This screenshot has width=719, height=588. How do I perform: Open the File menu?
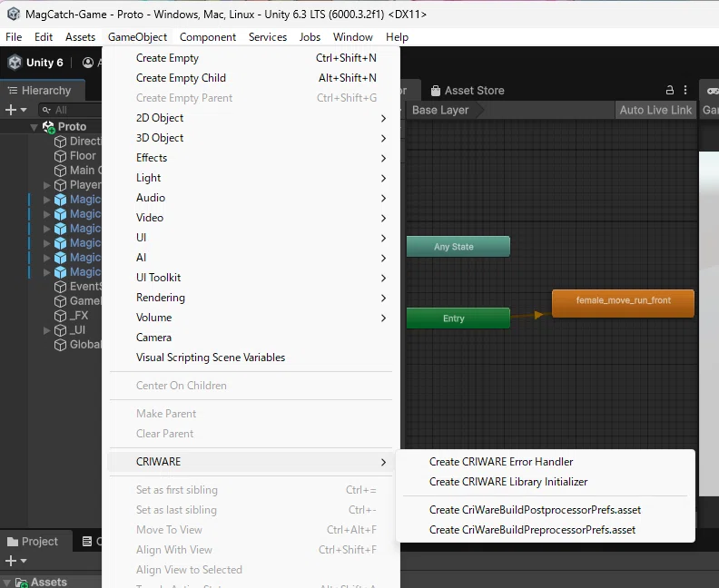point(14,37)
